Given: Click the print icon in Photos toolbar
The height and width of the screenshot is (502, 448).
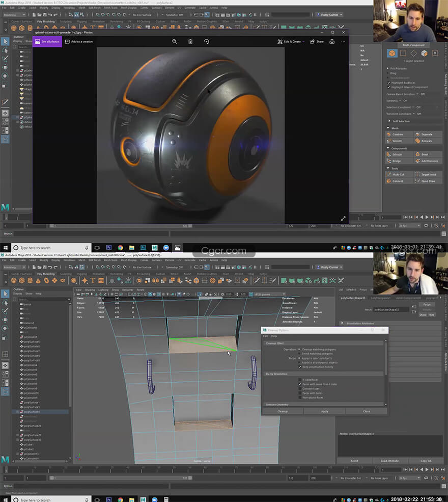Looking at the screenshot, I should (x=332, y=41).
